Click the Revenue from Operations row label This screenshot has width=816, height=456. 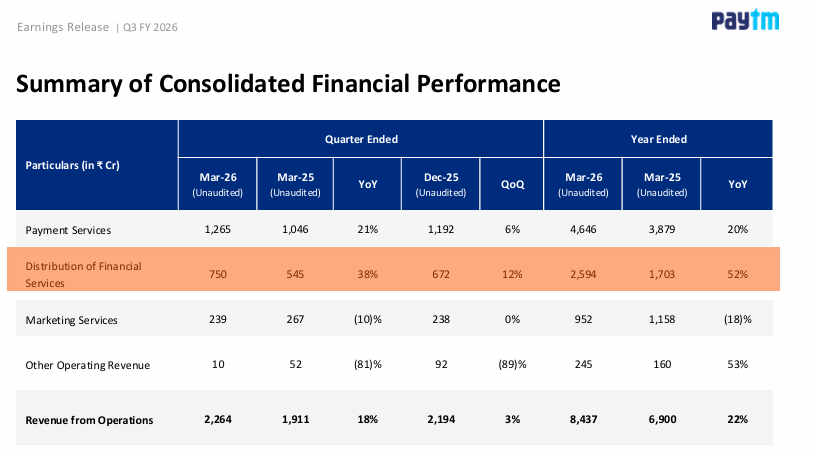coord(89,420)
